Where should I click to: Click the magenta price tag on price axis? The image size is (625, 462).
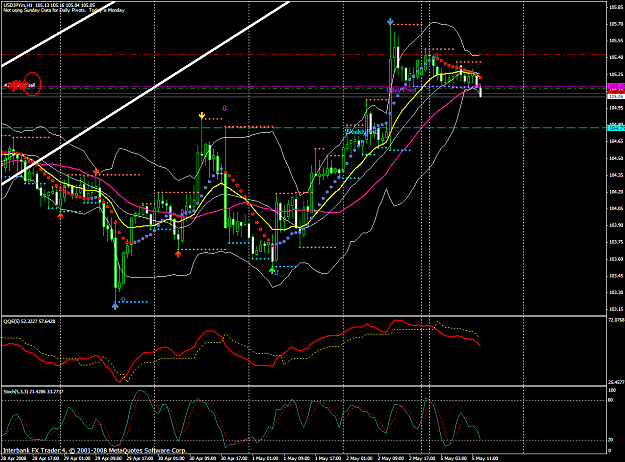pyautogui.click(x=616, y=86)
